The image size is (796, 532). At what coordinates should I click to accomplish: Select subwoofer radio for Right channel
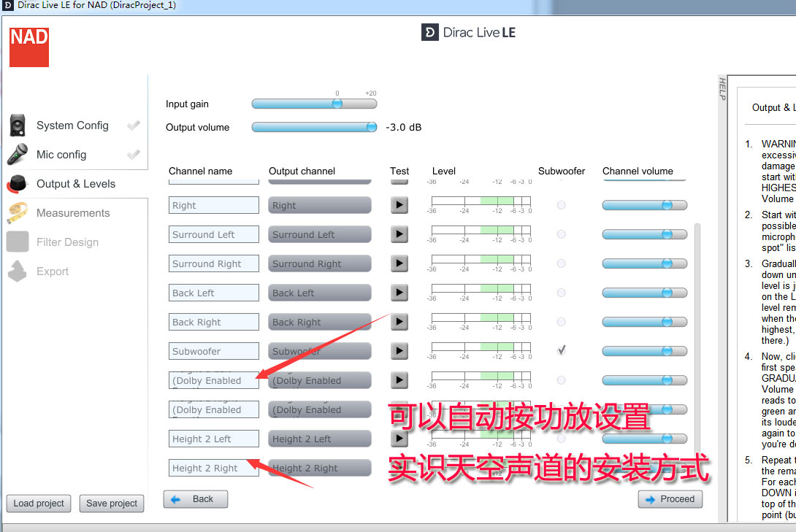click(x=561, y=205)
